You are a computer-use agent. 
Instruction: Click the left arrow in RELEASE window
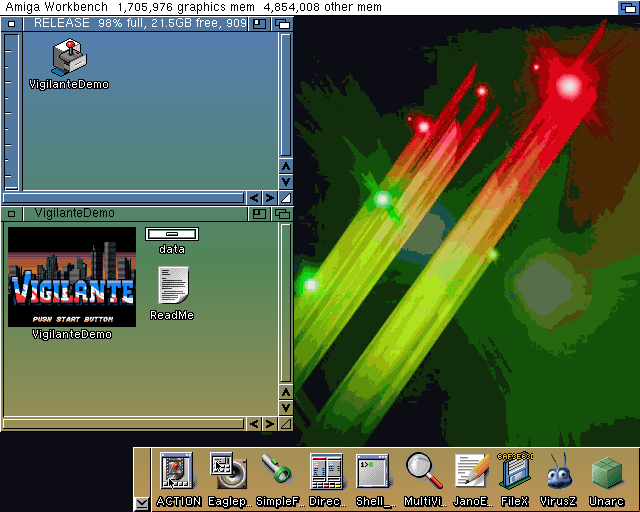coord(254,198)
